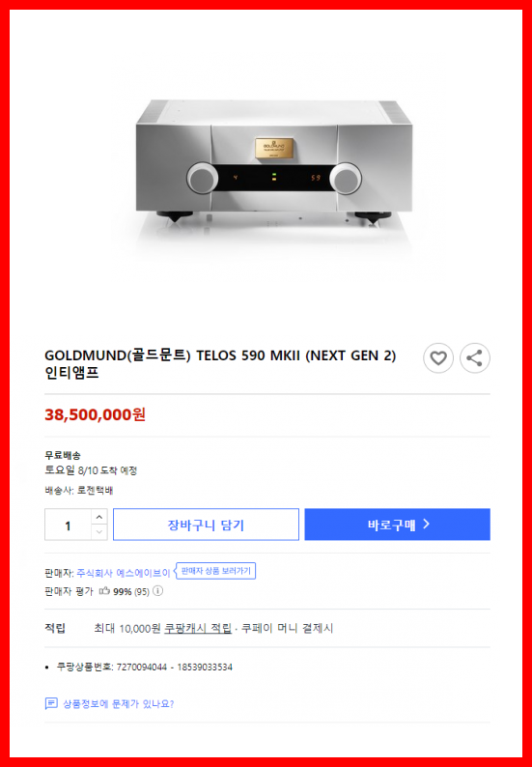This screenshot has height=767, width=532.
Task: Click the 38,500,000원 price text
Action: [96, 414]
